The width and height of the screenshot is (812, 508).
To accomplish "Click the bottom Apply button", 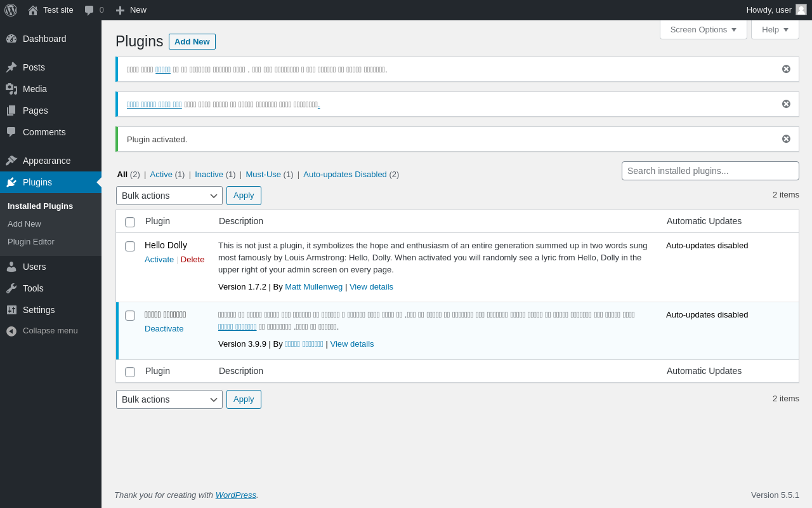I will [244, 399].
